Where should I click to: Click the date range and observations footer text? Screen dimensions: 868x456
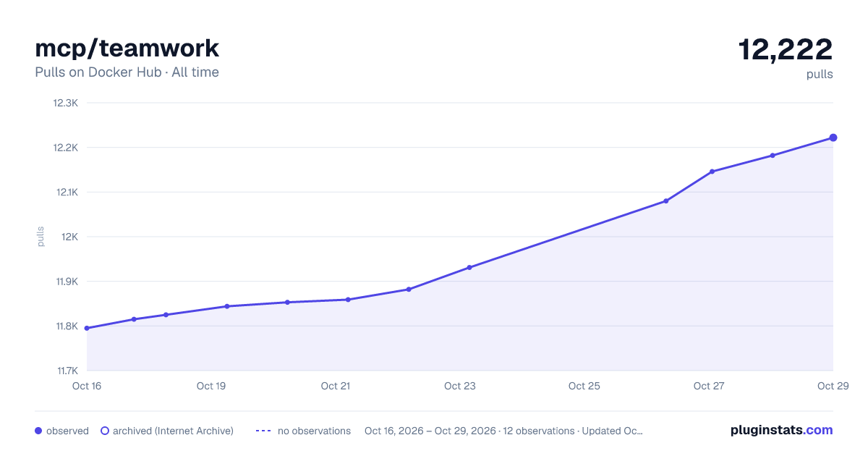coord(503,431)
